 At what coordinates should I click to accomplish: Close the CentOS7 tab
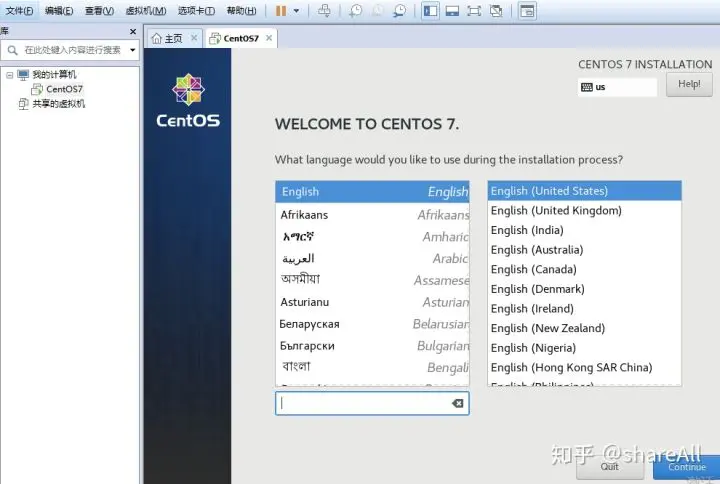(269, 38)
